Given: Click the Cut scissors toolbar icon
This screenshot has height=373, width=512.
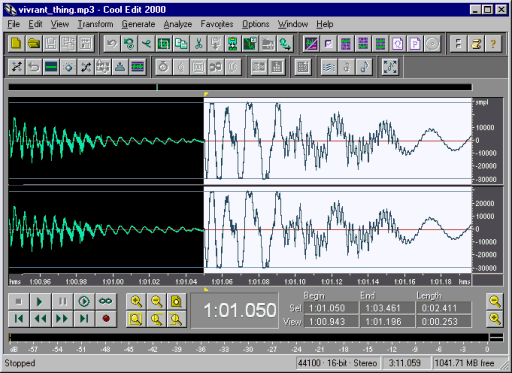Looking at the screenshot, I should (x=198, y=44).
